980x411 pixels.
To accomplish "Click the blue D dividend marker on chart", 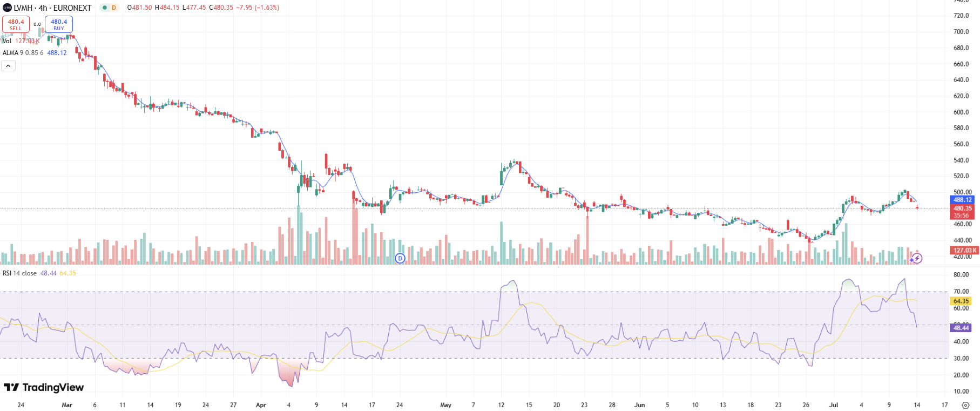I will 400,258.
